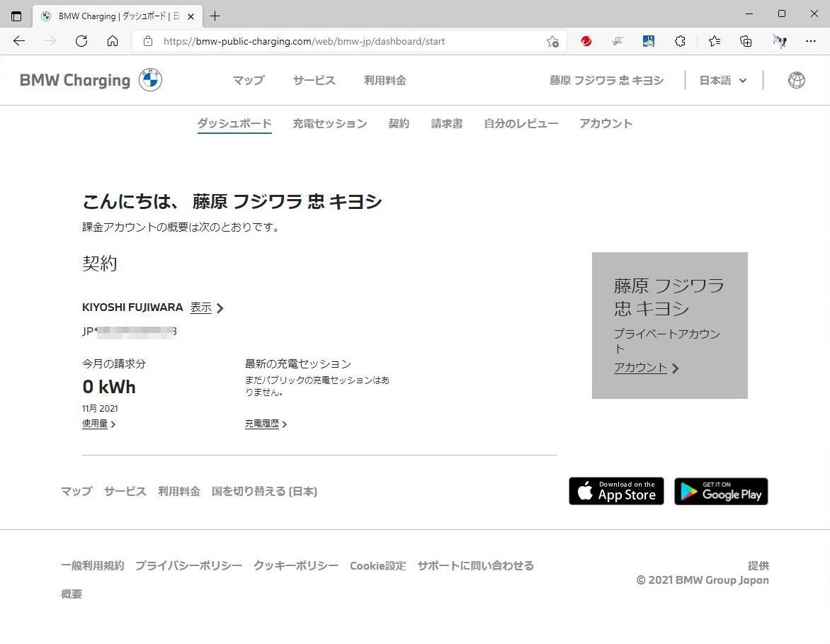Click footer マップ link
The image size is (830, 644).
pos(76,492)
